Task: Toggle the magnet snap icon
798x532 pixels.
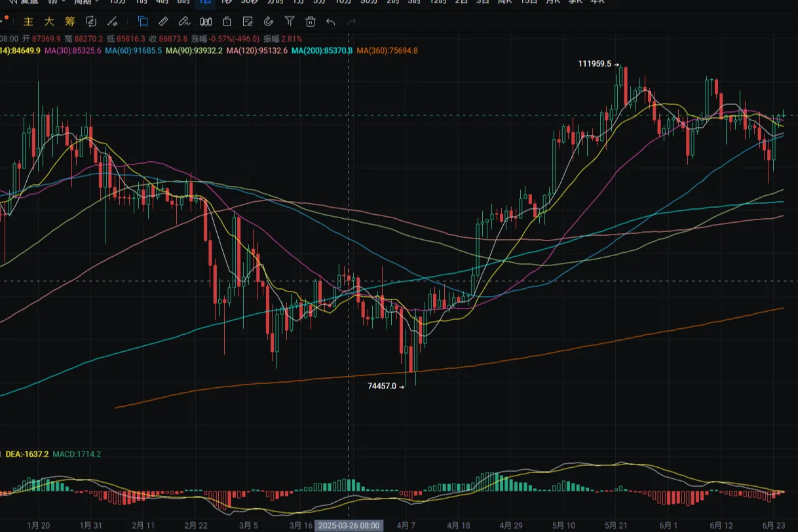Action: click(269, 22)
